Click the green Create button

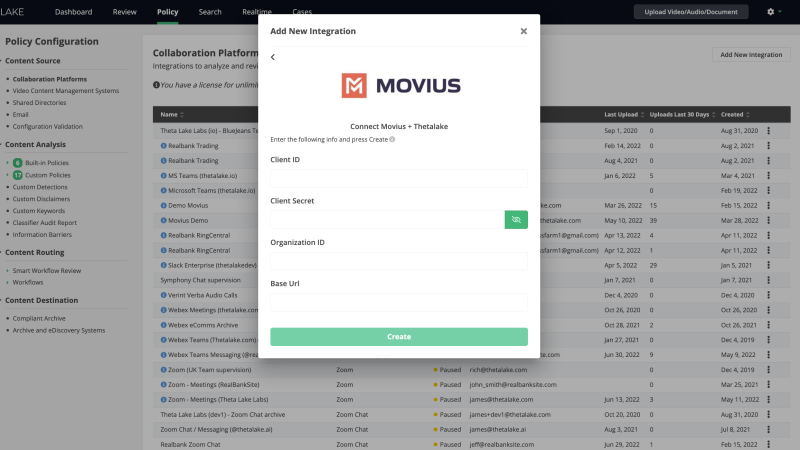399,337
